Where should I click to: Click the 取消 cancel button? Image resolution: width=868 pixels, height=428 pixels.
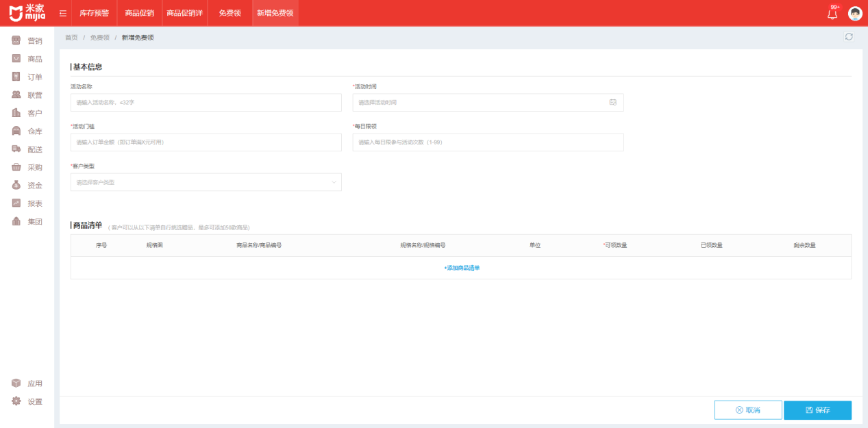click(x=747, y=410)
